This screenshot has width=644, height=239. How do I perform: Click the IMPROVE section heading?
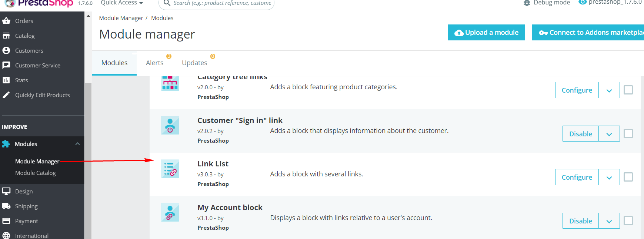14,127
